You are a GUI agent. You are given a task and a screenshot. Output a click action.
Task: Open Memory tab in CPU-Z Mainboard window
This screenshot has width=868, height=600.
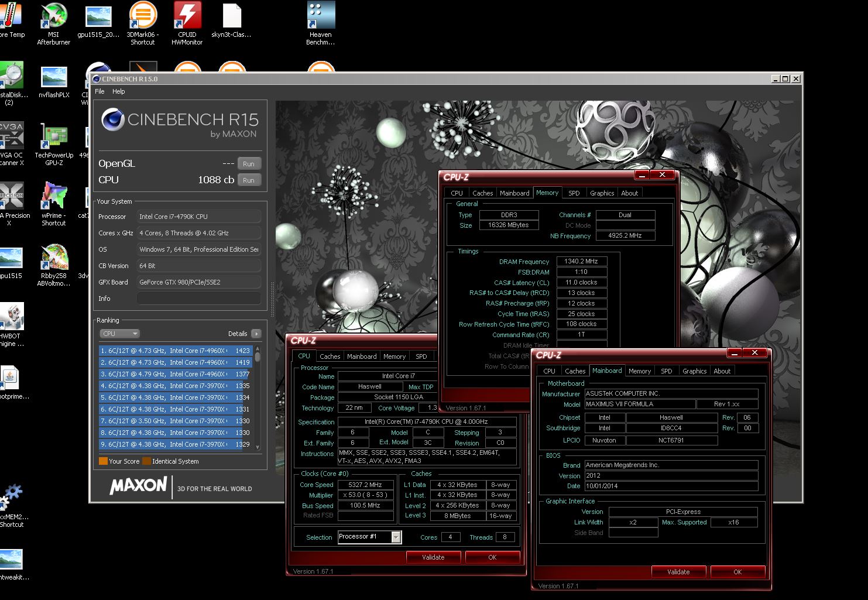639,371
